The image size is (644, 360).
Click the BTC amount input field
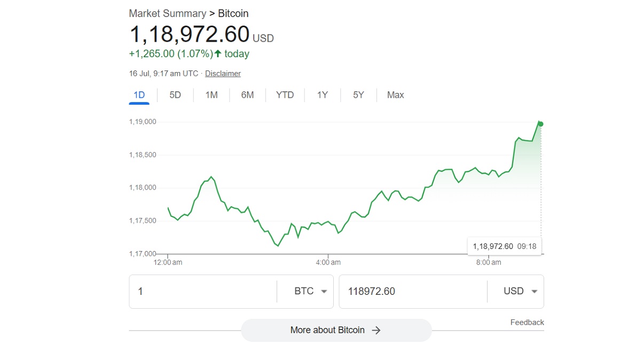point(203,292)
